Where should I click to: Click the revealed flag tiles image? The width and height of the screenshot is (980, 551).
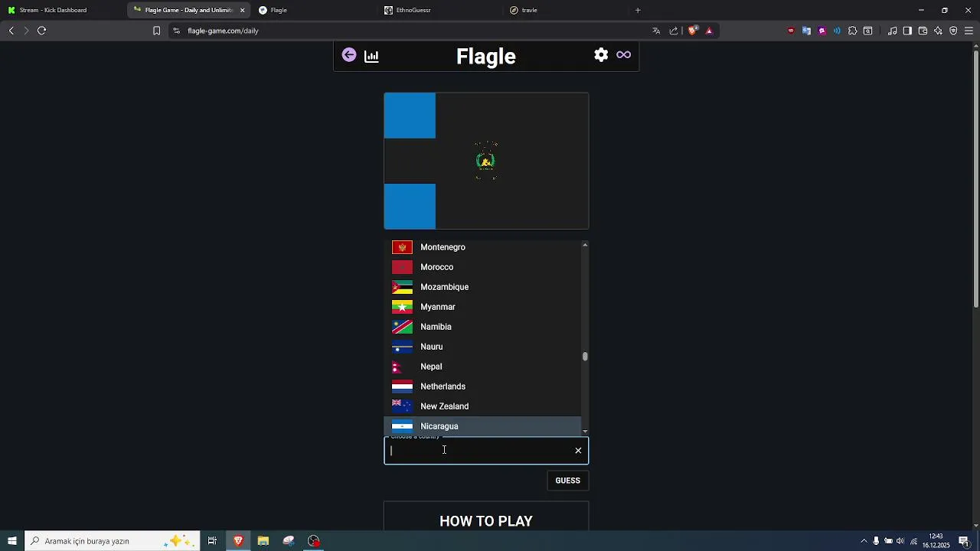tap(486, 161)
